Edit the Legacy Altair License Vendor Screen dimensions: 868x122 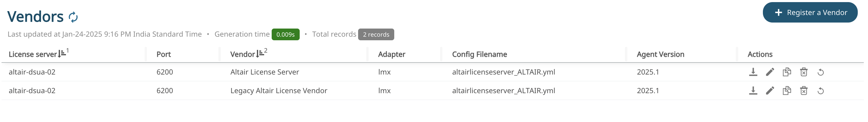coord(770,90)
